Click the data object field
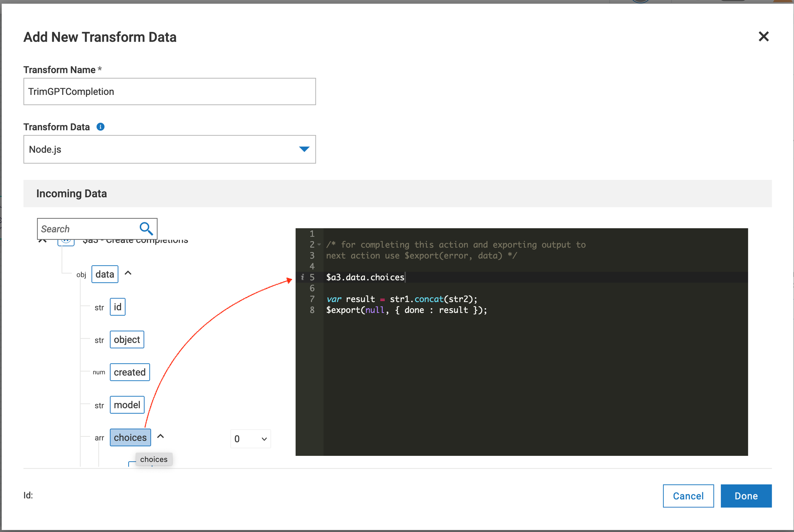Image resolution: width=794 pixels, height=532 pixels. (x=105, y=274)
